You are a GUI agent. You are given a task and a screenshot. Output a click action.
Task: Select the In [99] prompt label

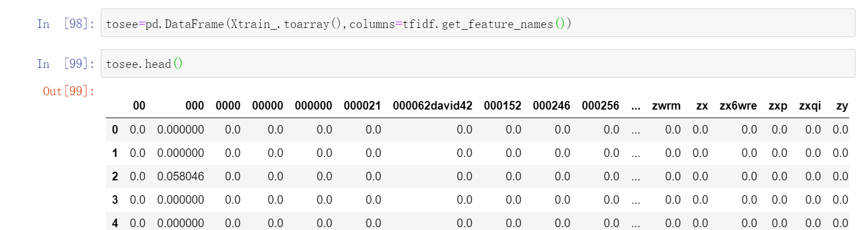point(66,64)
